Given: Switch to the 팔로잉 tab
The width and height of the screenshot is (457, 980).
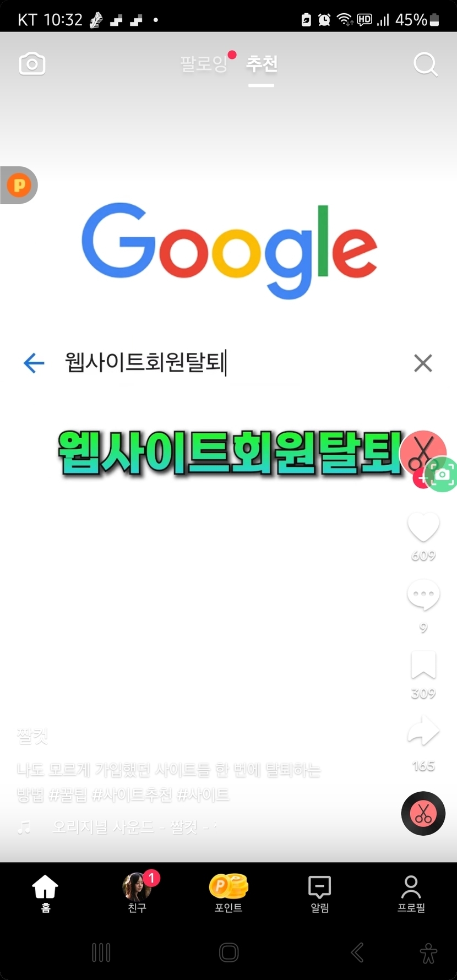Looking at the screenshot, I should [203, 64].
